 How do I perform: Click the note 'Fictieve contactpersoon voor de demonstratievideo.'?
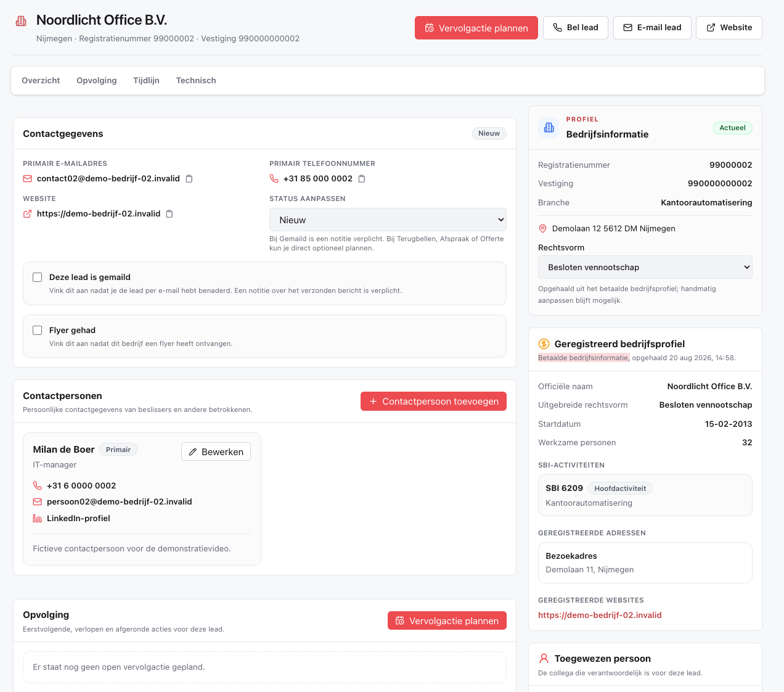132,549
